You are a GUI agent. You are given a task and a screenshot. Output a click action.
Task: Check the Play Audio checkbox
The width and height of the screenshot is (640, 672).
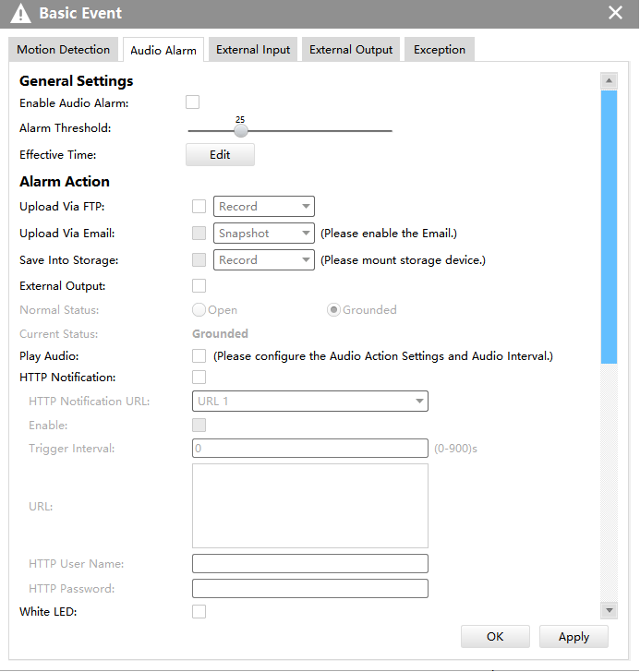coord(199,355)
